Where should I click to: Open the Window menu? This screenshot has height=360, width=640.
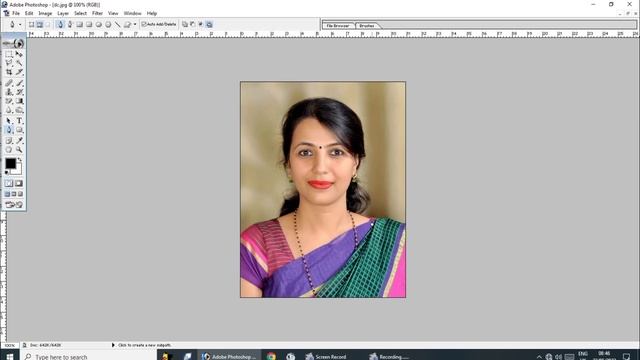[132, 13]
